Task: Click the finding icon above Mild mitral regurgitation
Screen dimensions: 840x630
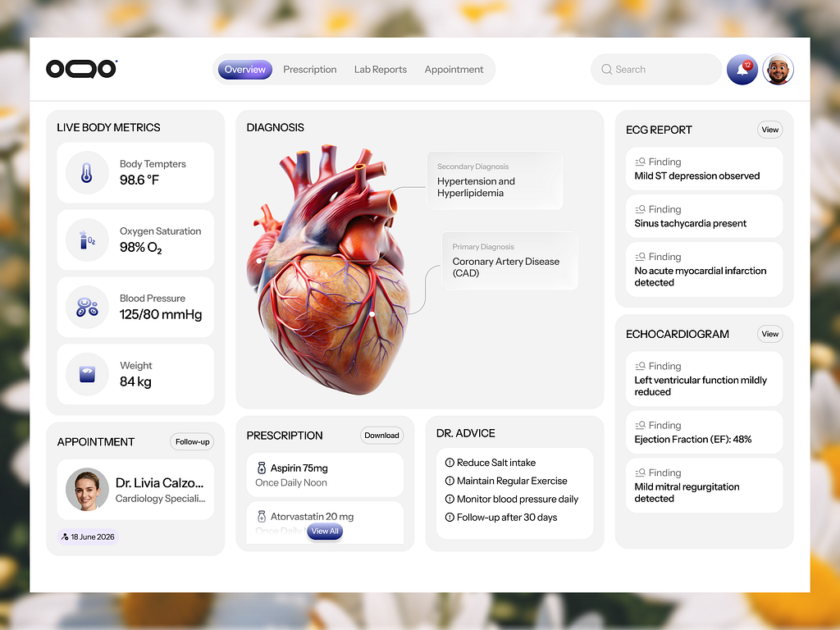Action: (x=640, y=472)
